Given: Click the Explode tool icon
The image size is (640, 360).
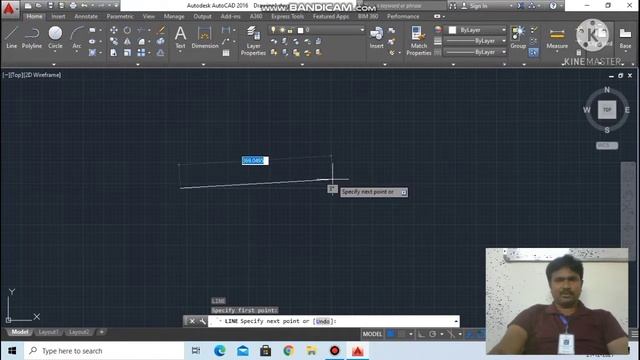Looking at the screenshot, I should click(160, 41).
